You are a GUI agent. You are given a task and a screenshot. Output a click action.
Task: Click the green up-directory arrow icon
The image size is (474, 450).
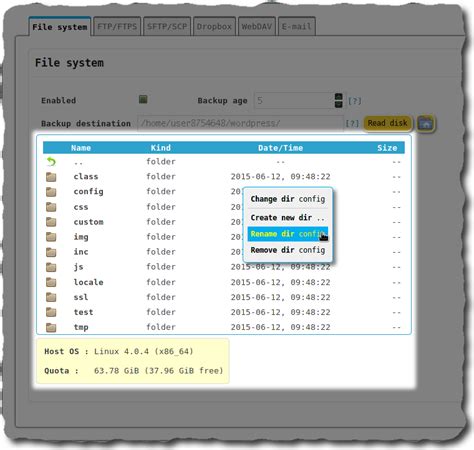(x=51, y=162)
